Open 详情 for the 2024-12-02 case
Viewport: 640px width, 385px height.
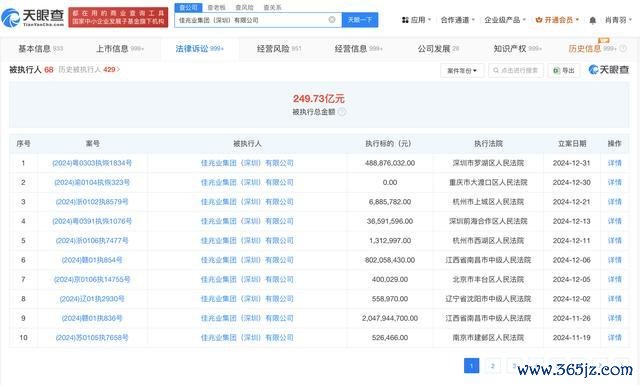(x=614, y=299)
